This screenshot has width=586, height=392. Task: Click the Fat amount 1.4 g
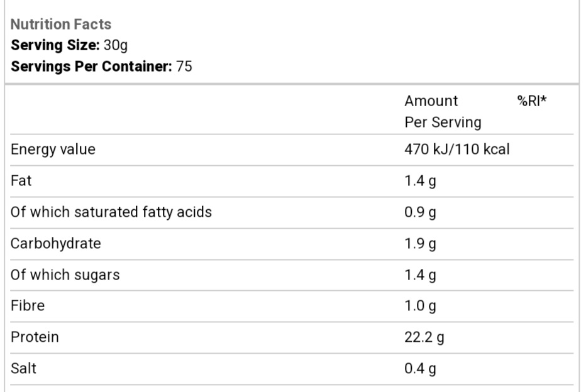click(x=420, y=181)
